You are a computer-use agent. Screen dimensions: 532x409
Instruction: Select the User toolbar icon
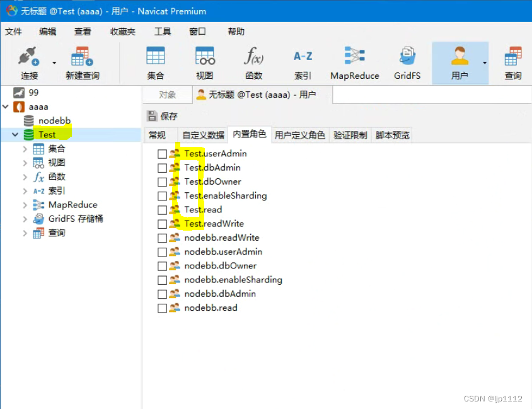[x=460, y=56]
